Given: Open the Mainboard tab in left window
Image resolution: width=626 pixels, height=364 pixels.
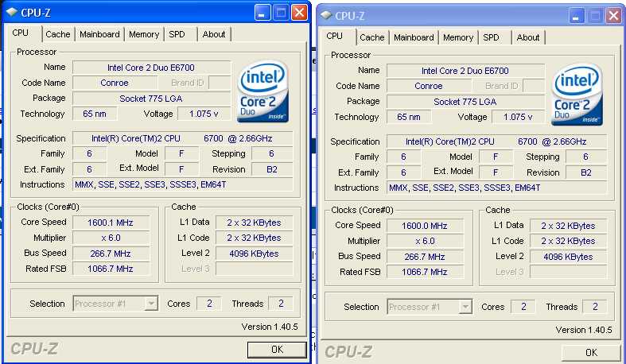Looking at the screenshot, I should coord(99,34).
